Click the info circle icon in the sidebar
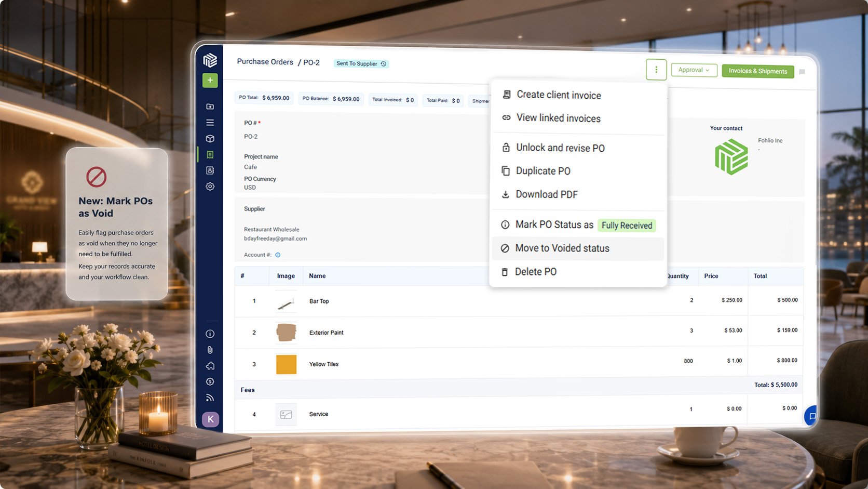This screenshot has height=489, width=868. tap(210, 334)
